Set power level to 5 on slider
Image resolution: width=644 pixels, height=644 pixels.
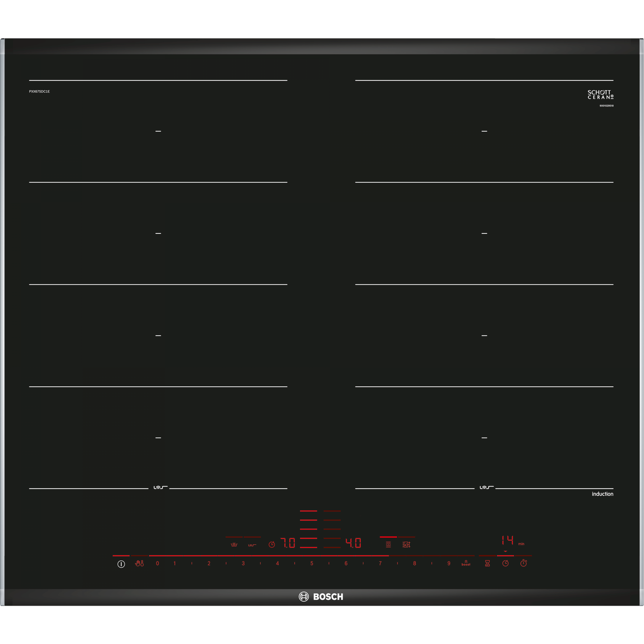[x=312, y=563]
